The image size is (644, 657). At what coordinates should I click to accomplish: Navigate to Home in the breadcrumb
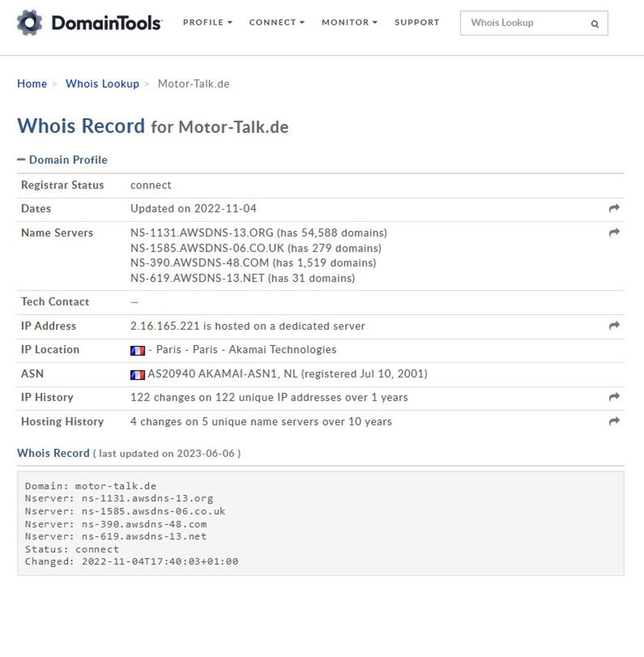tap(32, 84)
